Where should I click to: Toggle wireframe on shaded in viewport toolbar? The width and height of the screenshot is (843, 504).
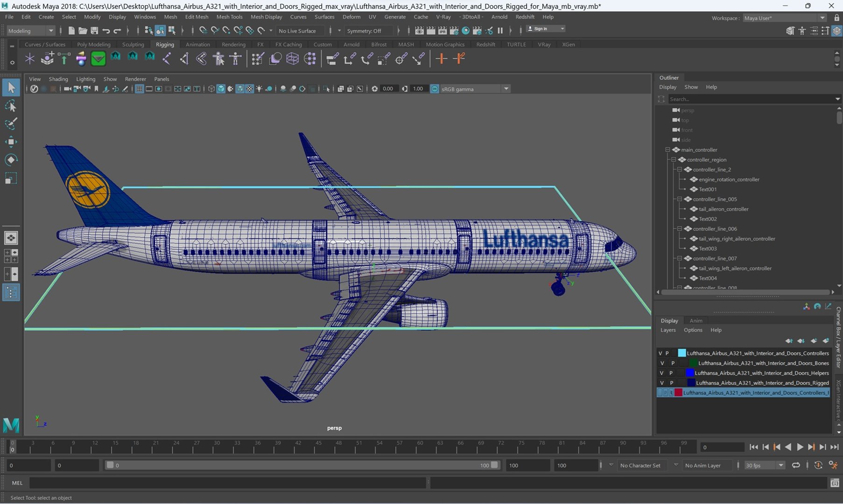pyautogui.click(x=240, y=89)
